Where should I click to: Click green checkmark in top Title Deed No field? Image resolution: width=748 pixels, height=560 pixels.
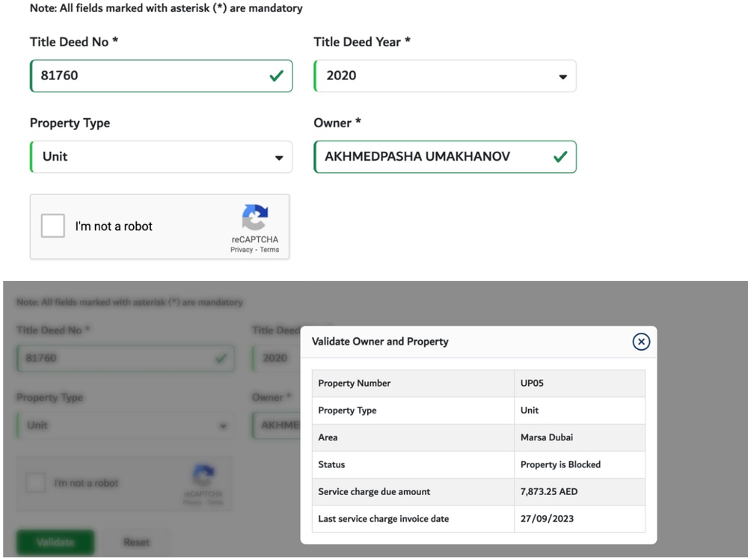[276, 76]
